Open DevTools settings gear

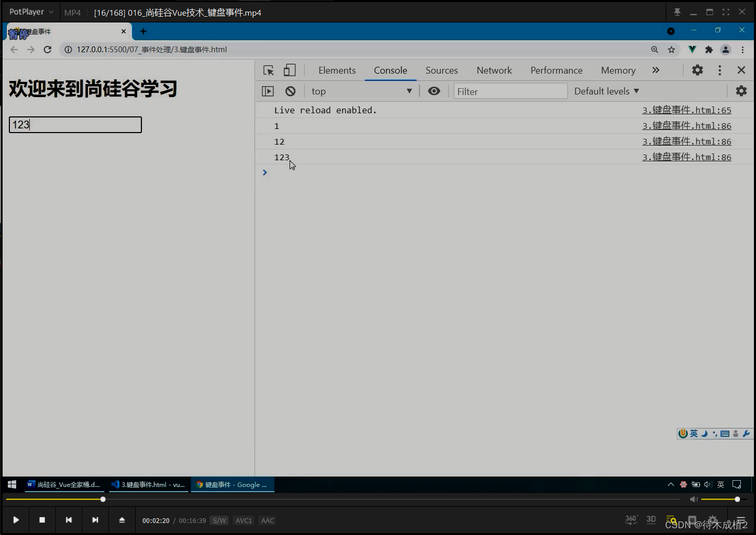point(698,70)
